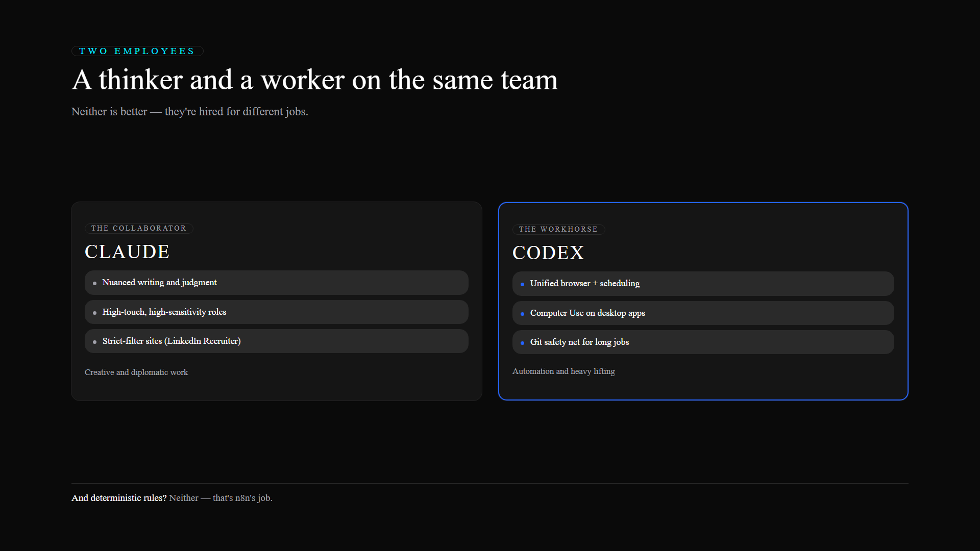Image resolution: width=980 pixels, height=551 pixels.
Task: Click 'And deterministic rules?' footer text
Action: 119,498
